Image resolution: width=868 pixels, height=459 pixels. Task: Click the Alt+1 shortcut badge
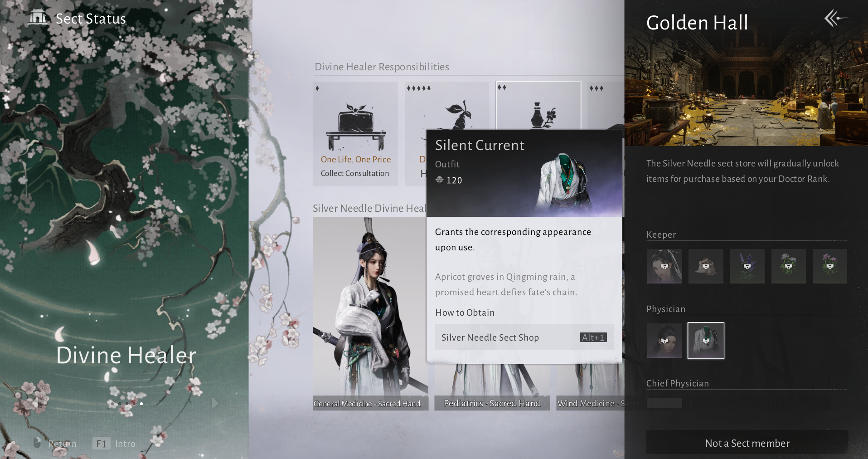point(593,337)
